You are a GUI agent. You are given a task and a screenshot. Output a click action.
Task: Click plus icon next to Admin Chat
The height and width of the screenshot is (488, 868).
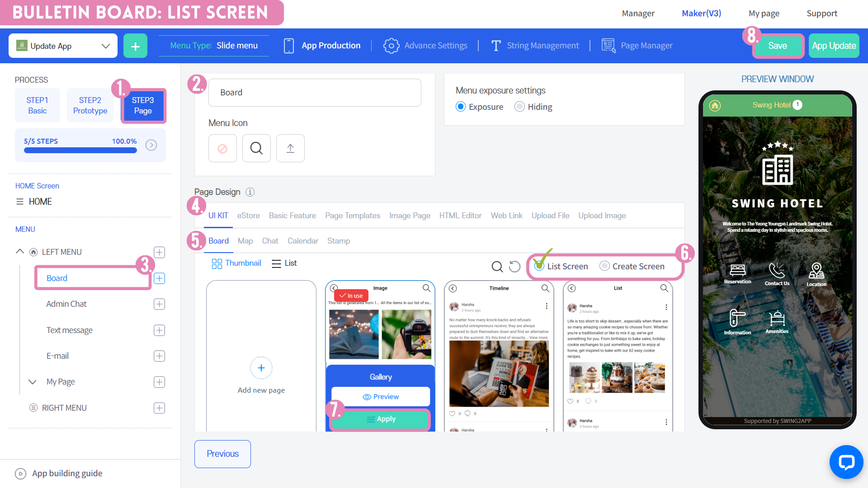click(x=159, y=304)
